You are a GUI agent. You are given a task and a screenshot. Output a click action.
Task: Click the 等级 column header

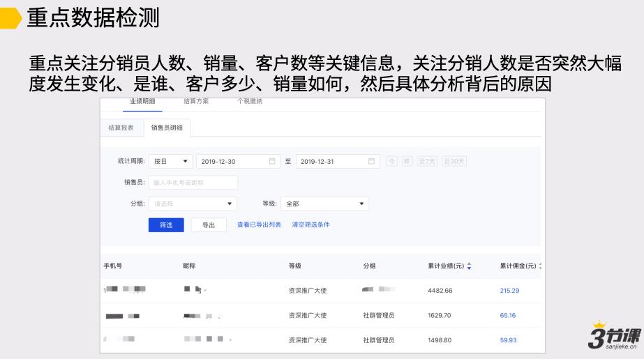point(295,266)
